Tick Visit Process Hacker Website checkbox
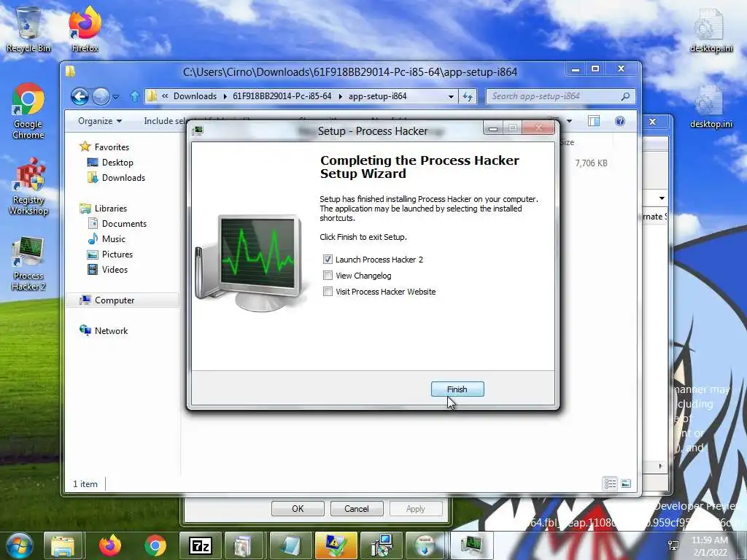 tap(328, 292)
